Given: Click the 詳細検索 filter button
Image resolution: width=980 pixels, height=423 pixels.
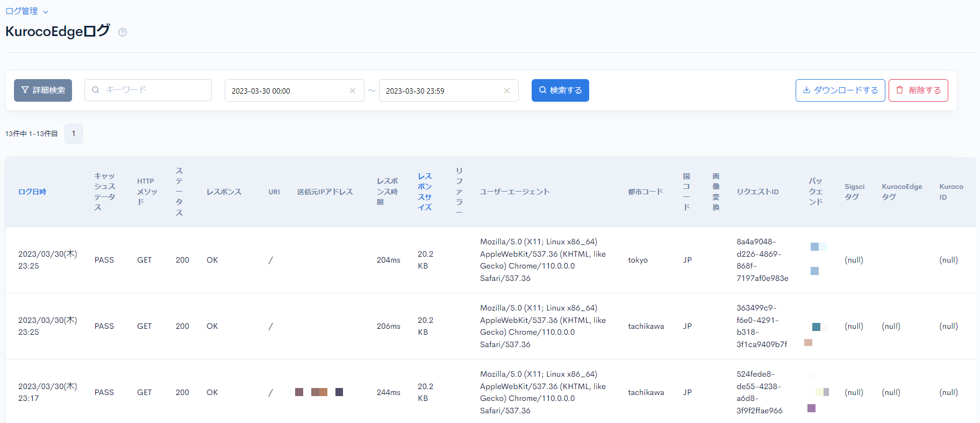Looking at the screenshot, I should (43, 90).
